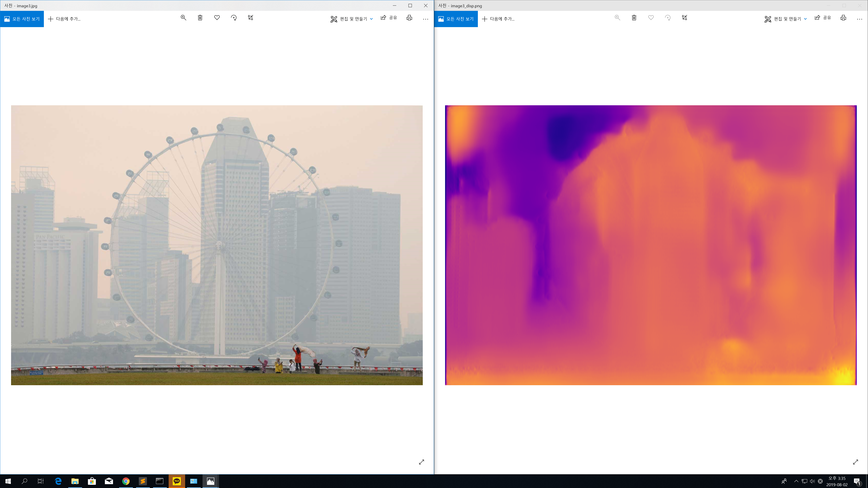
Task: Click '모든 사진 보기' in image3.jpg window
Action: (x=22, y=19)
